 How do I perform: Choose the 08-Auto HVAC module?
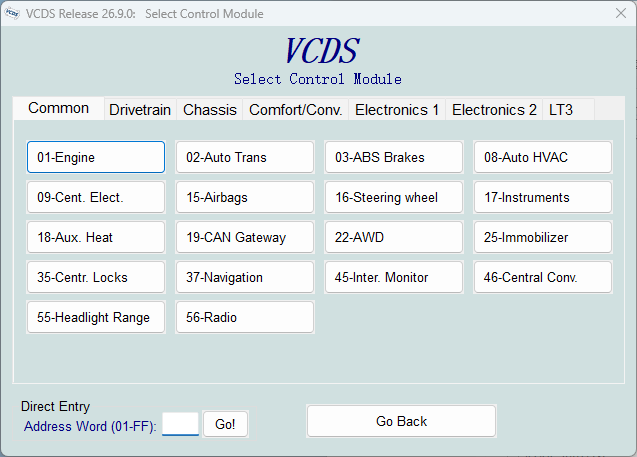tap(543, 157)
